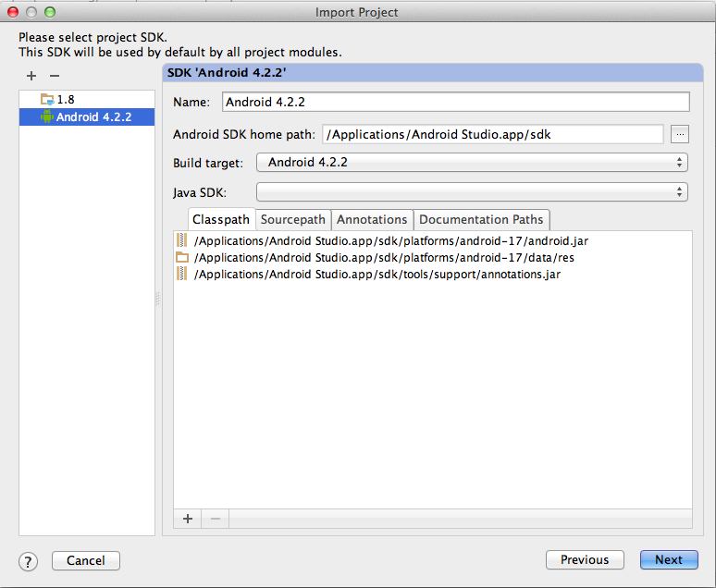Open the Documentation Paths tab
Viewport: 716px width, 588px height.
(482, 220)
